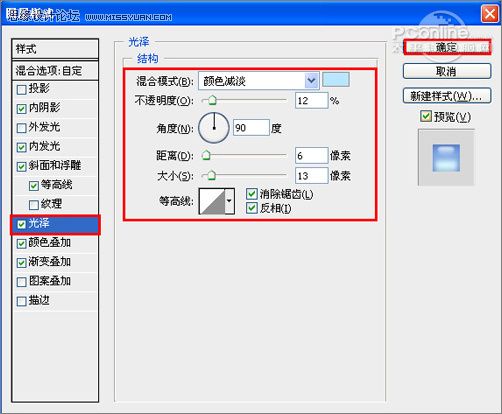The width and height of the screenshot is (502, 414).
Task: Uncheck the 斜面和浮雕 bevel checkbox
Action: [x=21, y=166]
